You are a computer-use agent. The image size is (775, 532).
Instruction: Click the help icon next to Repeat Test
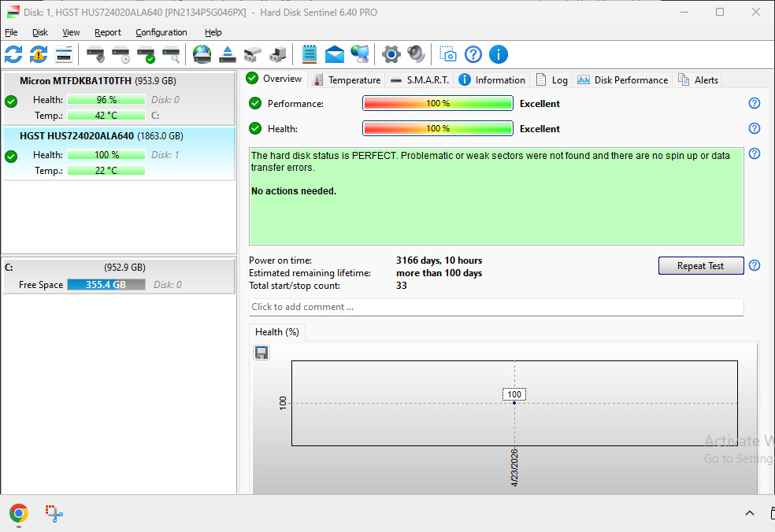[x=755, y=265]
